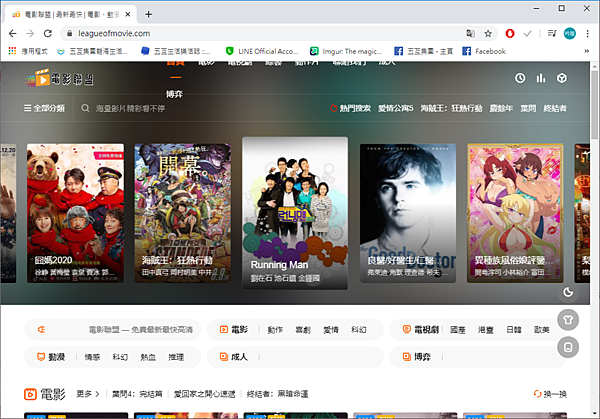Expand the 全部分類 category menu
This screenshot has height=419, width=600.
pyautogui.click(x=44, y=108)
